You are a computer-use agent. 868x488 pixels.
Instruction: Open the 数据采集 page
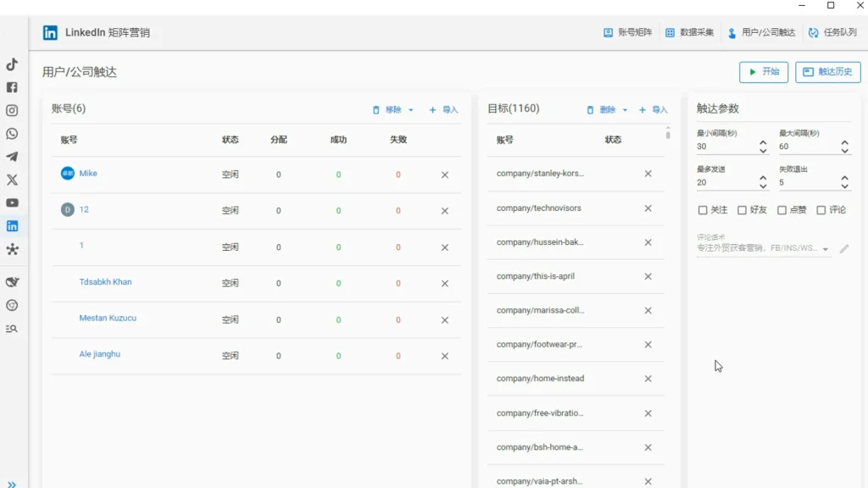[x=690, y=31]
